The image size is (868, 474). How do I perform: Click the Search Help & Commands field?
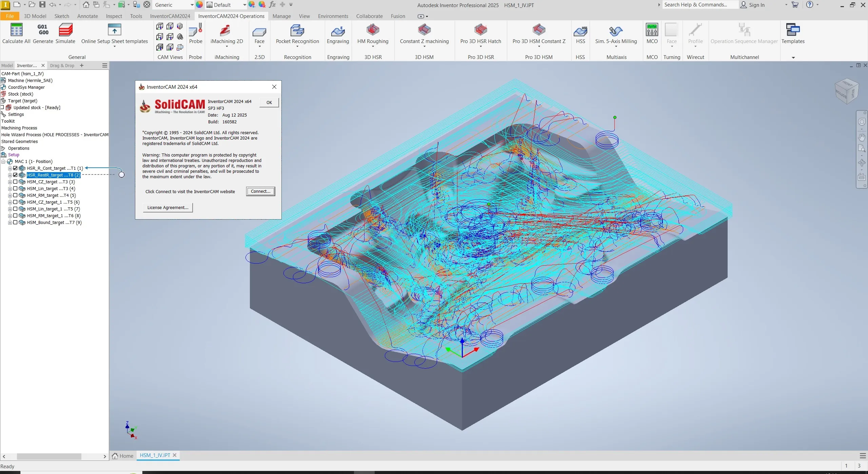pyautogui.click(x=700, y=5)
